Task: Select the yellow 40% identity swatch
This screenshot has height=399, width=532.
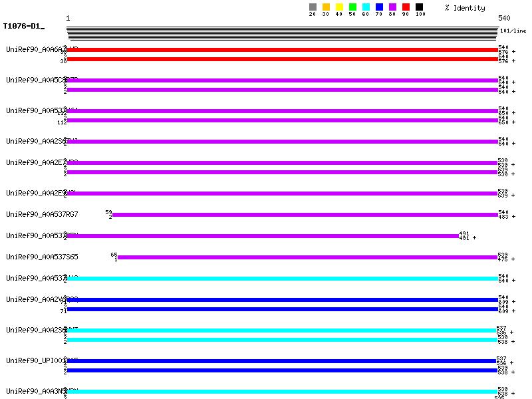Action: tap(339, 7)
